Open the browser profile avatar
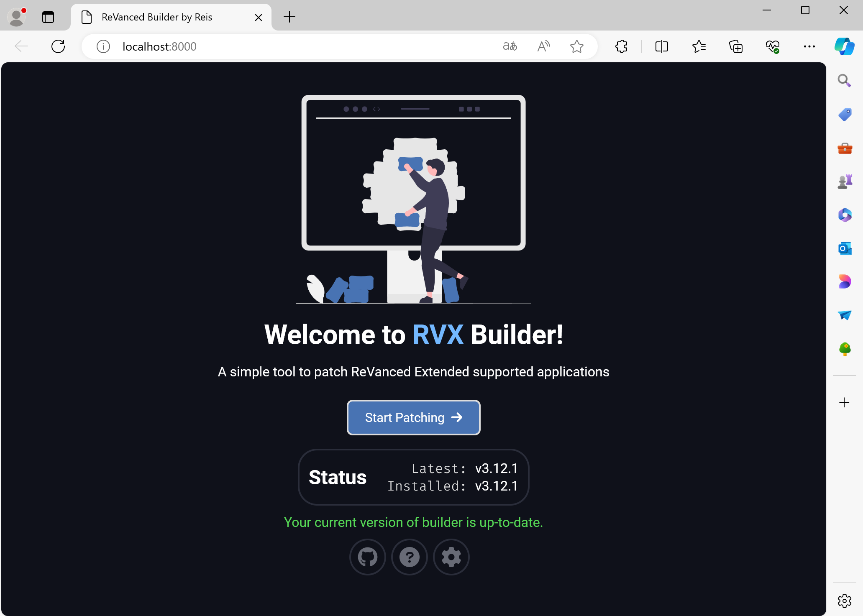The image size is (863, 616). 17,17
